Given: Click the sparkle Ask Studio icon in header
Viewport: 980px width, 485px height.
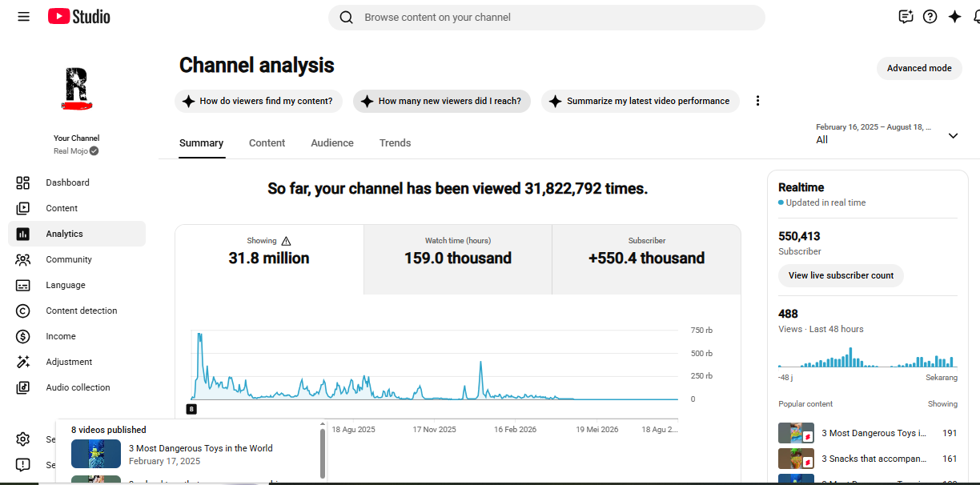Looking at the screenshot, I should (x=954, y=17).
